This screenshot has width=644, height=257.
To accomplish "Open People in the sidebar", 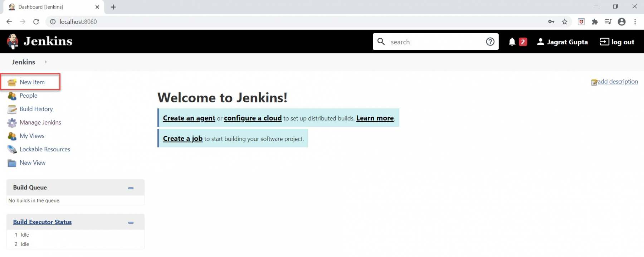I will [x=29, y=96].
